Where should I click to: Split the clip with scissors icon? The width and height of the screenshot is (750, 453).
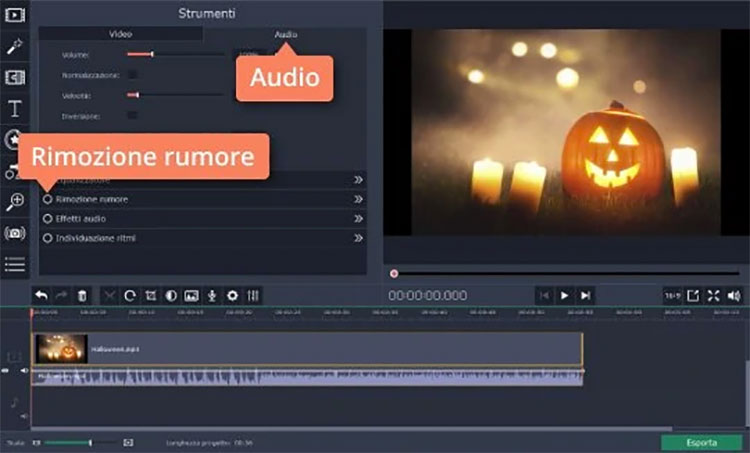[x=110, y=296]
